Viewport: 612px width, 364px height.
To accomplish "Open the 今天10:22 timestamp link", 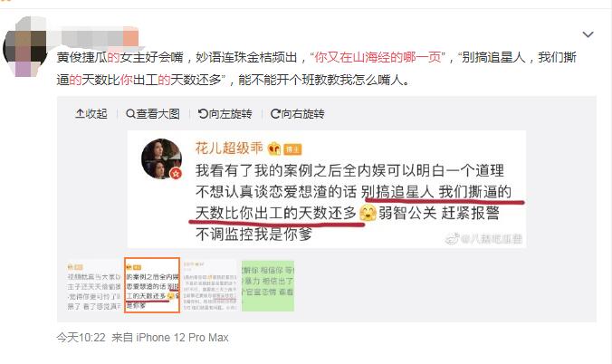I will pyautogui.click(x=81, y=338).
